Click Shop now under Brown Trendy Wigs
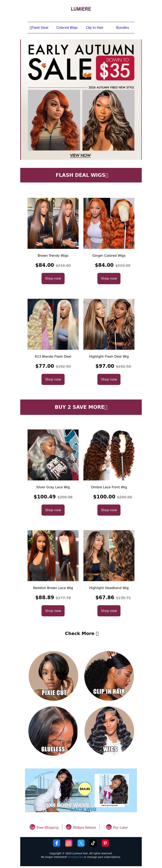Image resolution: width=162 pixels, height=868 pixels. coord(53,278)
